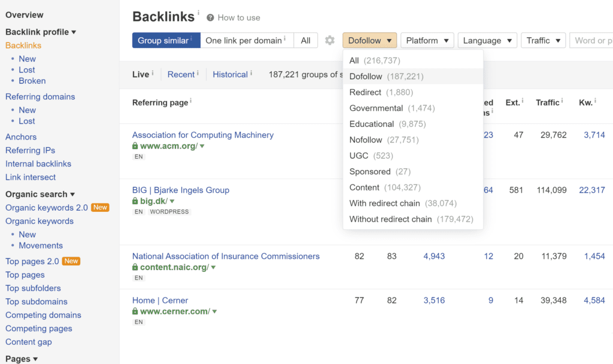Click the lock icon beside www.acm.org
The width and height of the screenshot is (613, 364).
click(135, 146)
